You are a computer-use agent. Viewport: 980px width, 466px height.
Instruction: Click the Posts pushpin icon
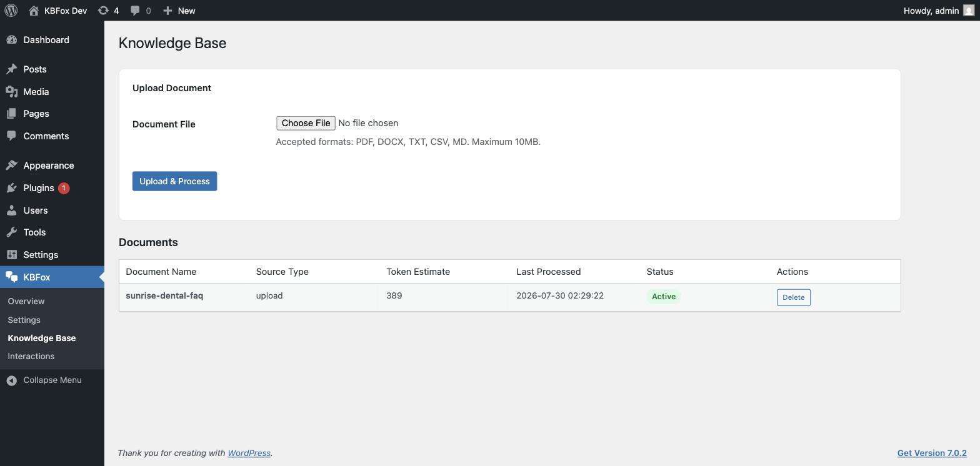(12, 69)
